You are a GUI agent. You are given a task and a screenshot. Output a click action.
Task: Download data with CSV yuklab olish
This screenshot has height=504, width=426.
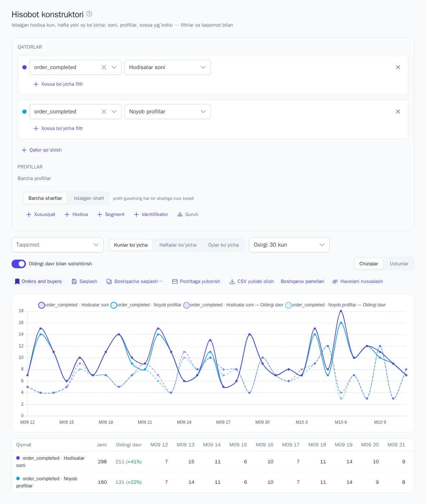click(251, 282)
